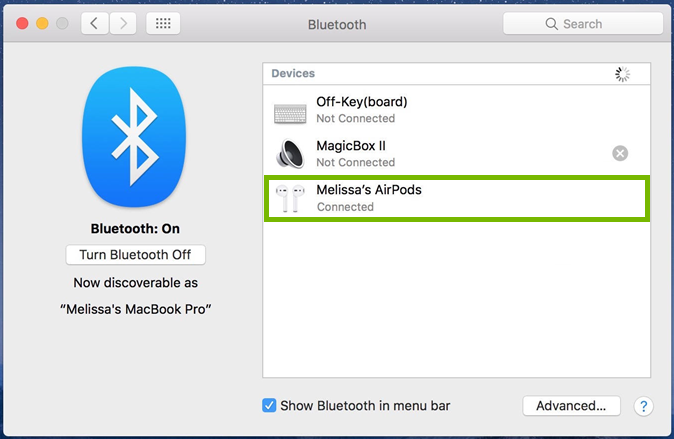This screenshot has width=674, height=439.
Task: Turn Bluetooth Off button
Action: tap(135, 255)
